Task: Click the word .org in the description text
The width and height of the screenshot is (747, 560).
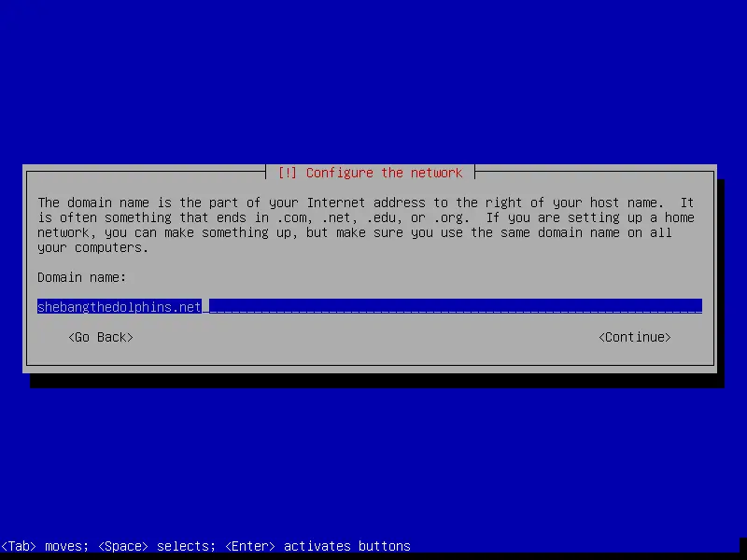Action: (x=449, y=217)
